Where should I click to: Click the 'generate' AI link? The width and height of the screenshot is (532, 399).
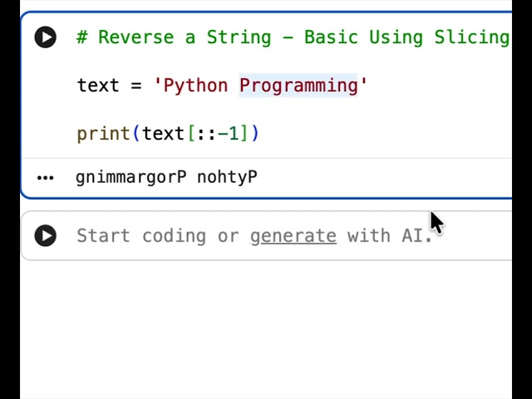point(293,236)
